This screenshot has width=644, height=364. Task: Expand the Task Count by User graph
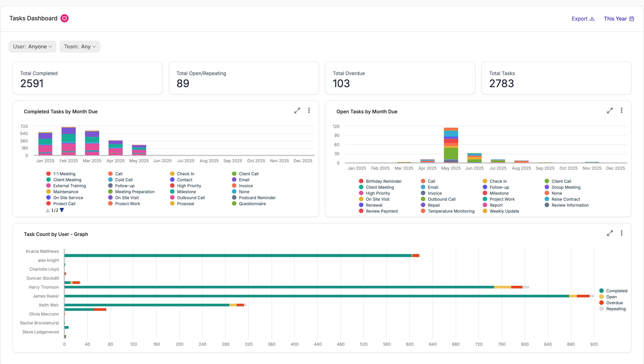click(610, 233)
